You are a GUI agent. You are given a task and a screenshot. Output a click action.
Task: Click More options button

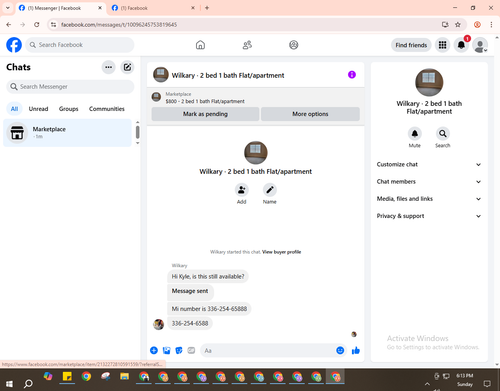point(310,114)
